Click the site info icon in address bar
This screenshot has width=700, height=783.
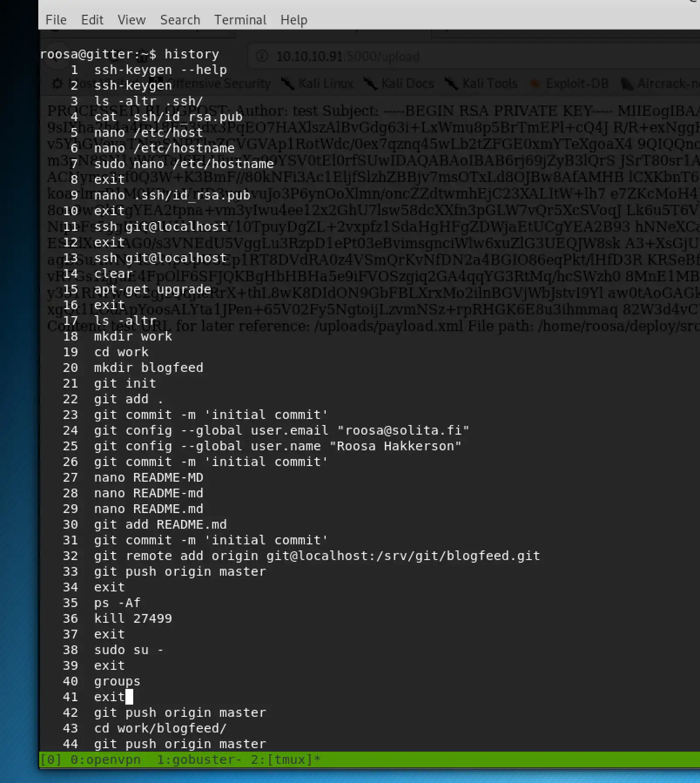(262, 56)
